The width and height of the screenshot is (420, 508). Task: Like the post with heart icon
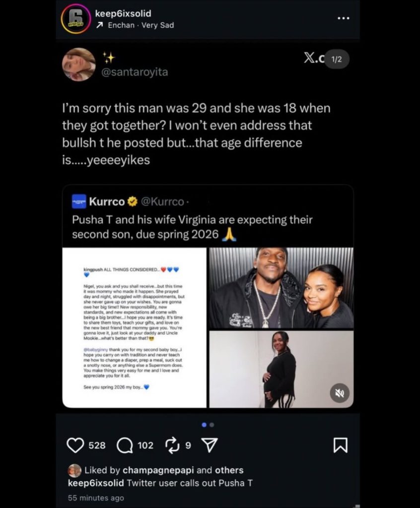(x=75, y=445)
